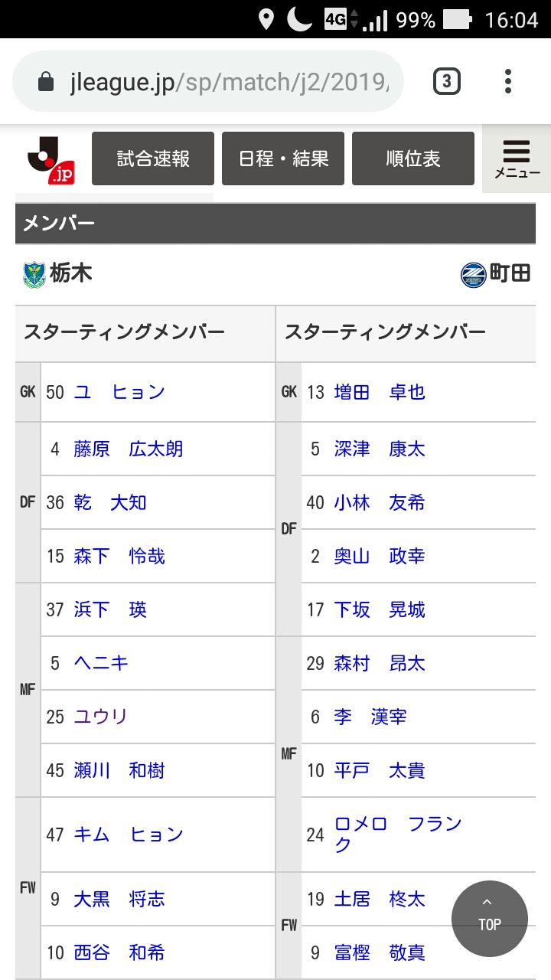Select player 西谷 和希
The height and width of the screenshot is (980, 551).
point(119,952)
